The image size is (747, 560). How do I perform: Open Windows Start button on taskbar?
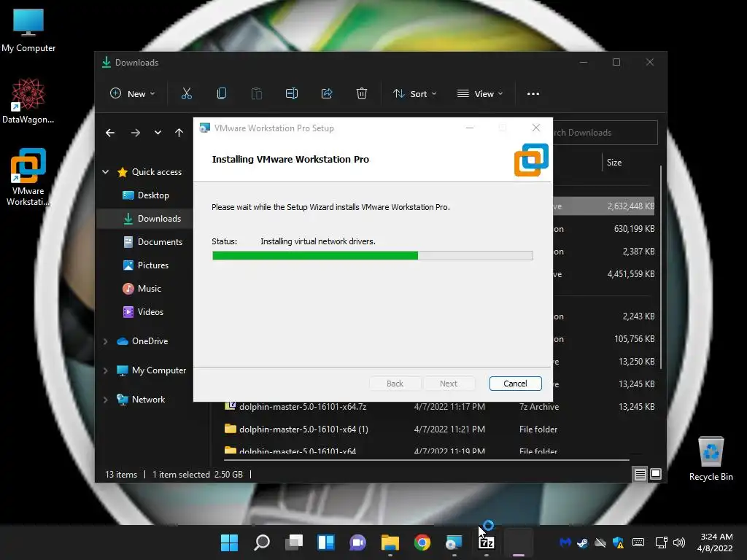229,542
